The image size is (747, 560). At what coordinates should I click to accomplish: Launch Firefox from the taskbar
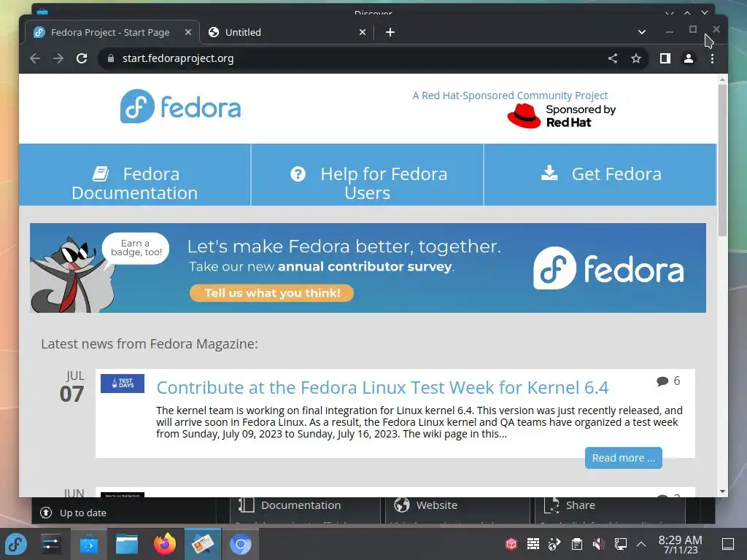[x=165, y=544]
